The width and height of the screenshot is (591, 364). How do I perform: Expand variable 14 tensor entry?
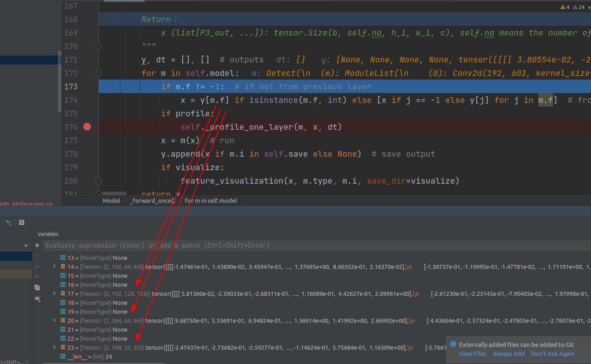coord(54,267)
